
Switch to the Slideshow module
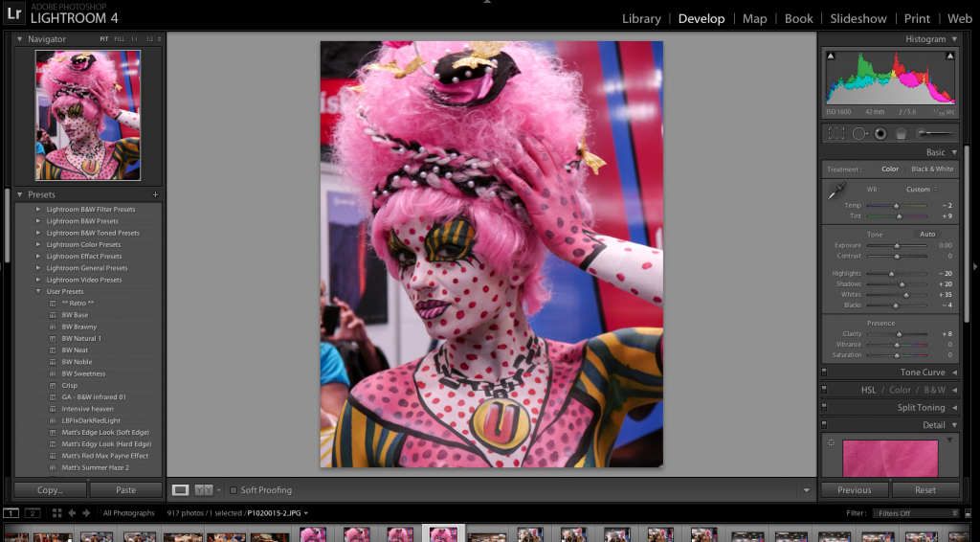pyautogui.click(x=858, y=19)
